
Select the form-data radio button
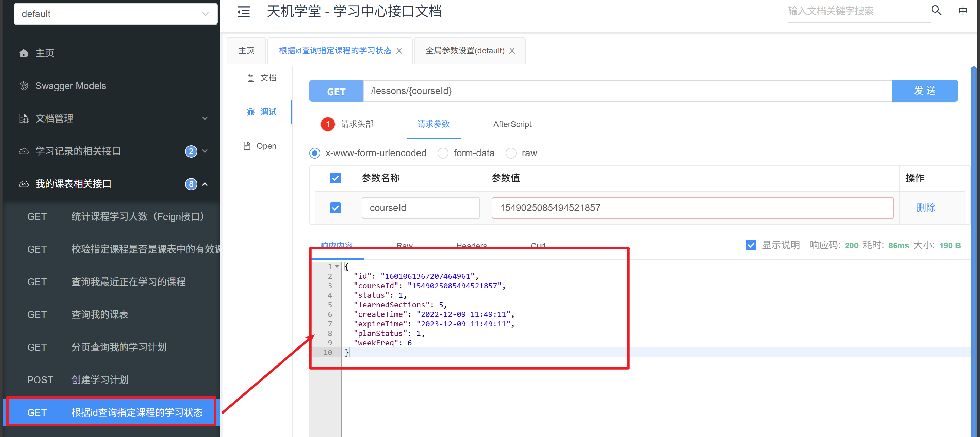tap(443, 153)
